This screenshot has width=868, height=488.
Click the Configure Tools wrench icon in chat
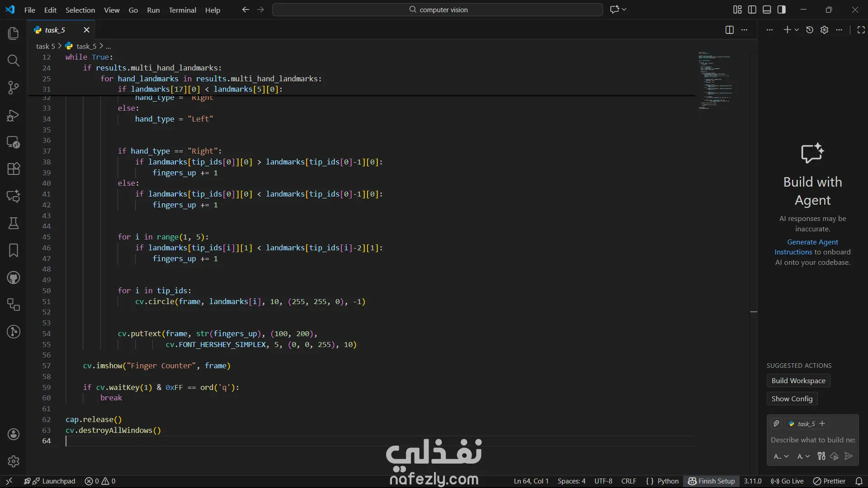click(x=821, y=456)
